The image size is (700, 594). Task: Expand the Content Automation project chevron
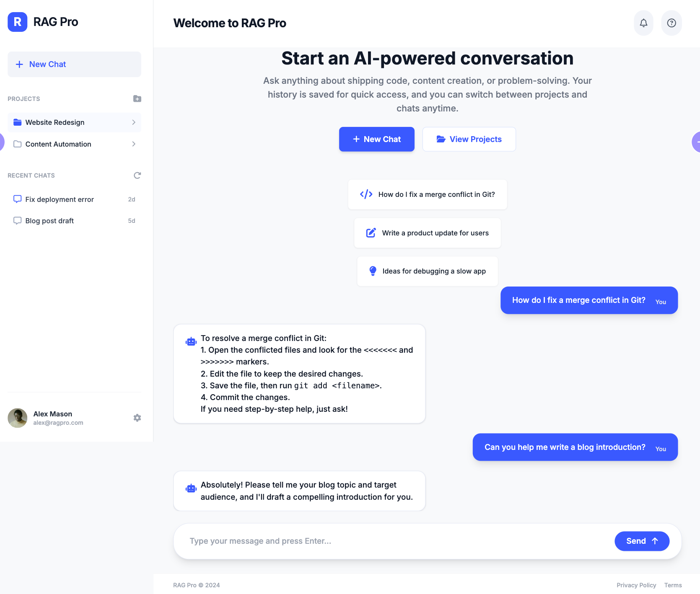(134, 144)
